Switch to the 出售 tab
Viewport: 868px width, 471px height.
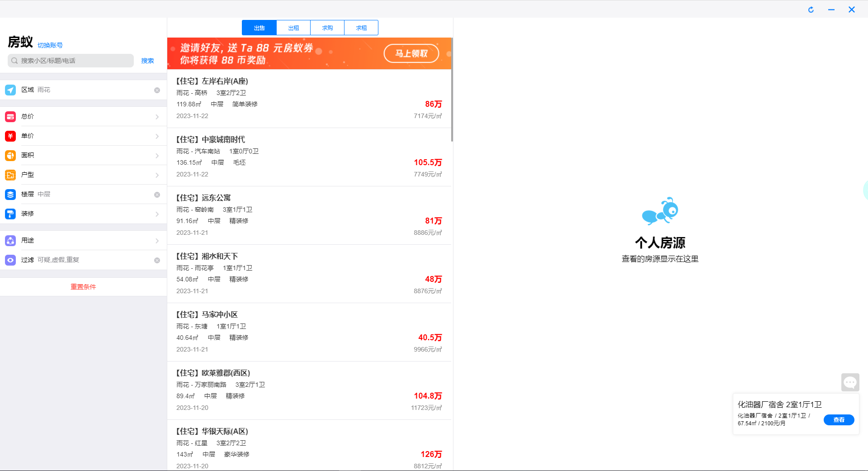259,28
